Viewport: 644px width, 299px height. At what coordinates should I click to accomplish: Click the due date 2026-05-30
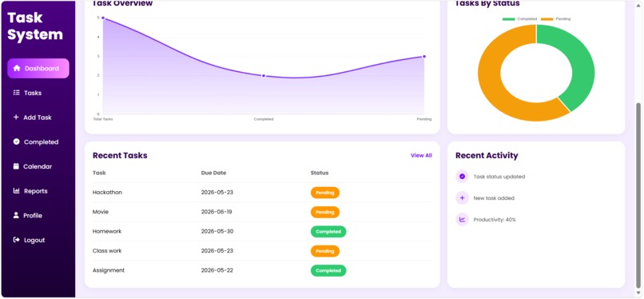[217, 231]
